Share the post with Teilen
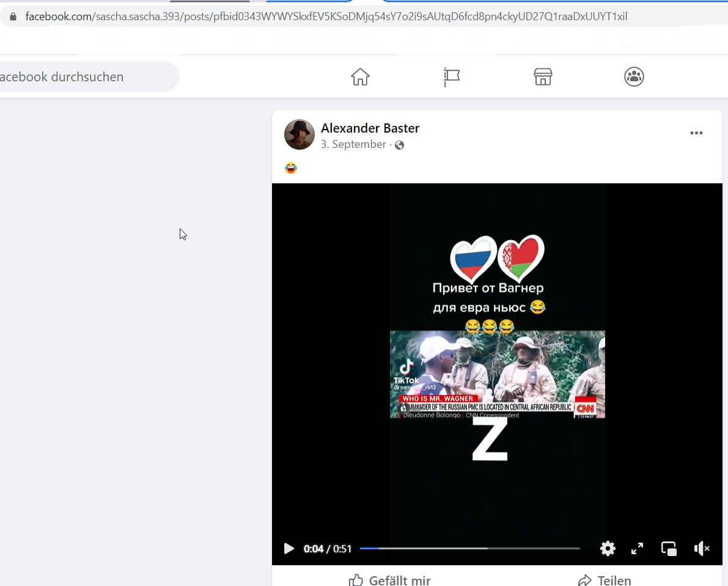Image resolution: width=728 pixels, height=586 pixels. [605, 580]
